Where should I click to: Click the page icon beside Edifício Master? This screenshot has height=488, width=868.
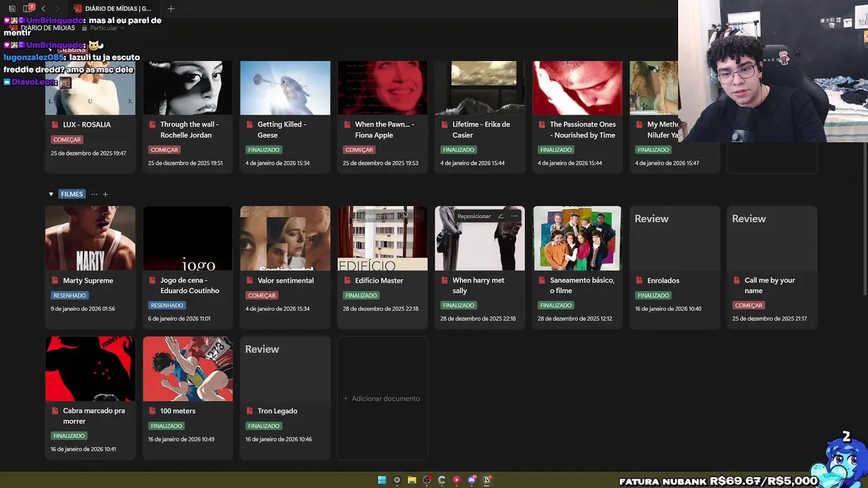point(348,281)
